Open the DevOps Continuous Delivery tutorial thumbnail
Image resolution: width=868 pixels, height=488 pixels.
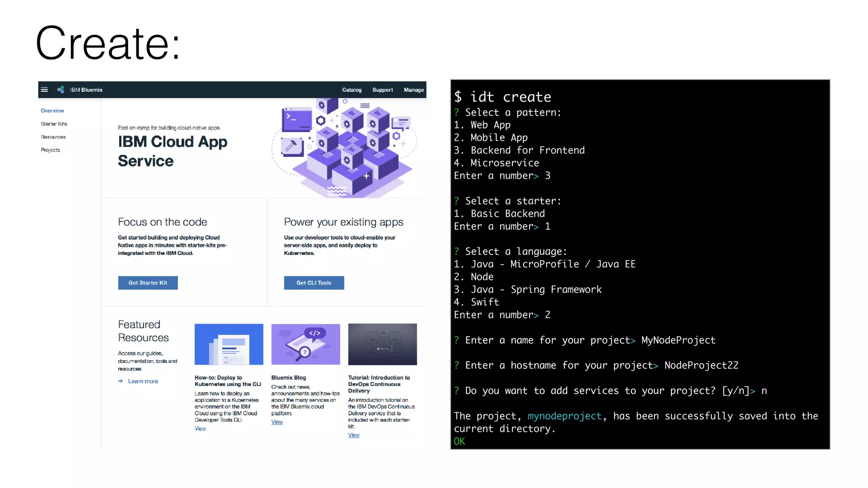coord(382,344)
